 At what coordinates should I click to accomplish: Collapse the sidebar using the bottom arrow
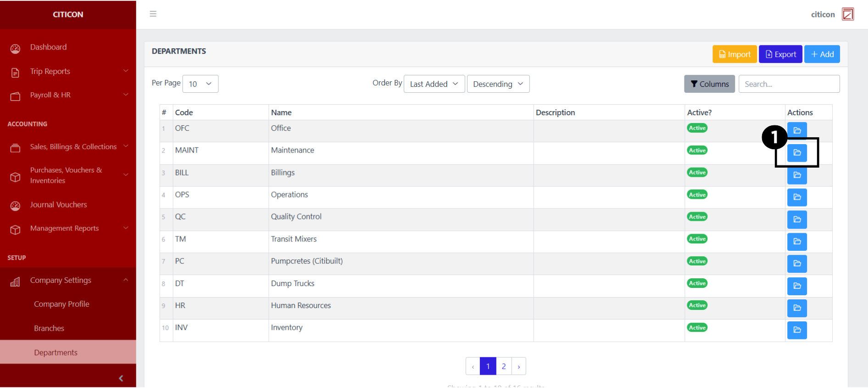click(x=121, y=378)
